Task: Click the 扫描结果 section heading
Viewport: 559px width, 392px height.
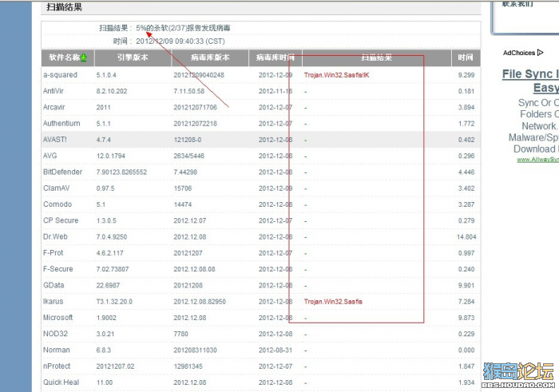Action: click(x=65, y=6)
